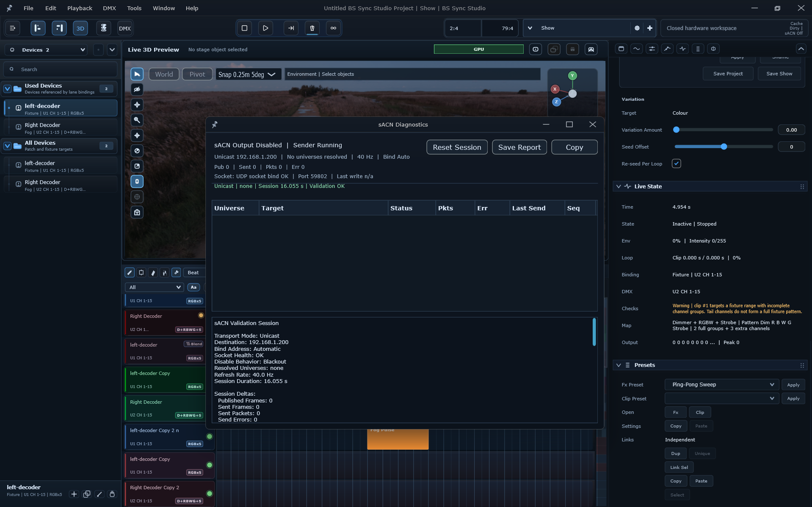Click the stacked discs toolbar icon
The image size is (812, 507).
[x=103, y=28]
